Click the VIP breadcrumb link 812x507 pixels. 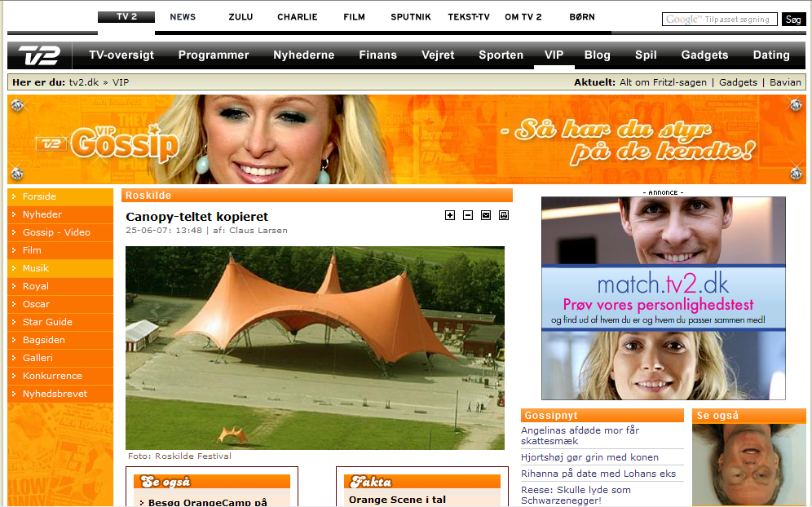tap(121, 82)
